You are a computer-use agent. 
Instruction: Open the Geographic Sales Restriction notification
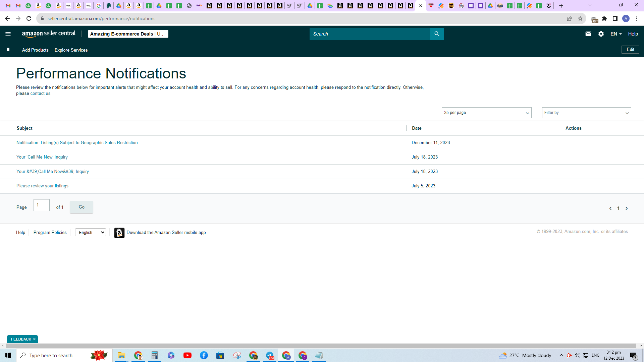pos(77,143)
